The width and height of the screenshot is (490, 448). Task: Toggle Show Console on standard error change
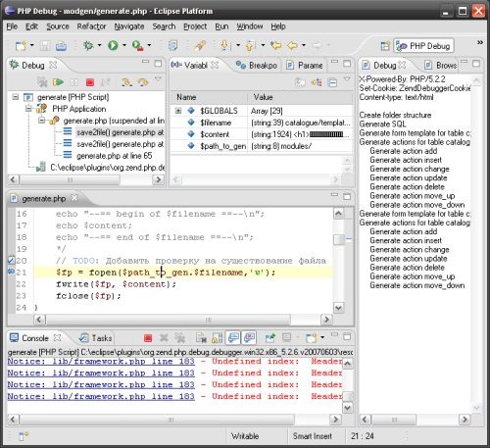click(249, 337)
